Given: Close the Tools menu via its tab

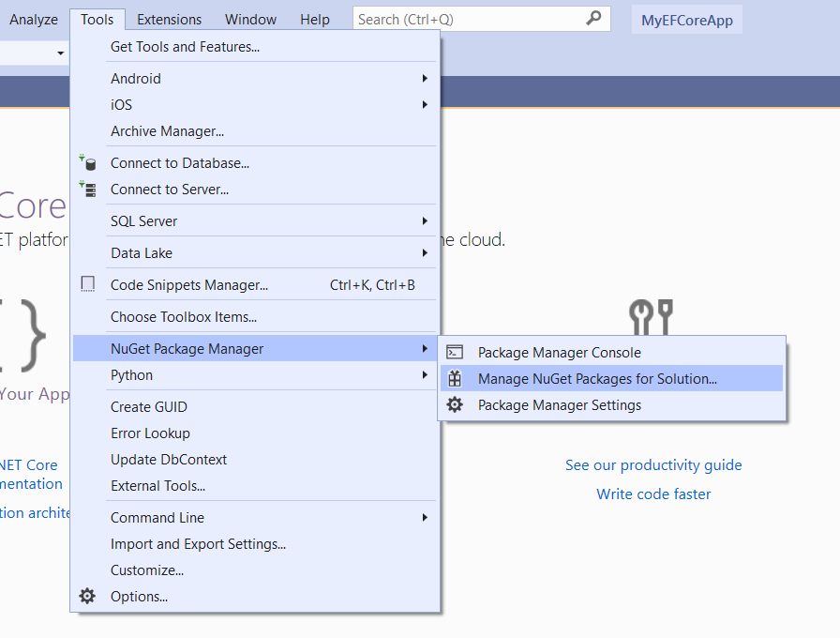Looking at the screenshot, I should 97,20.
